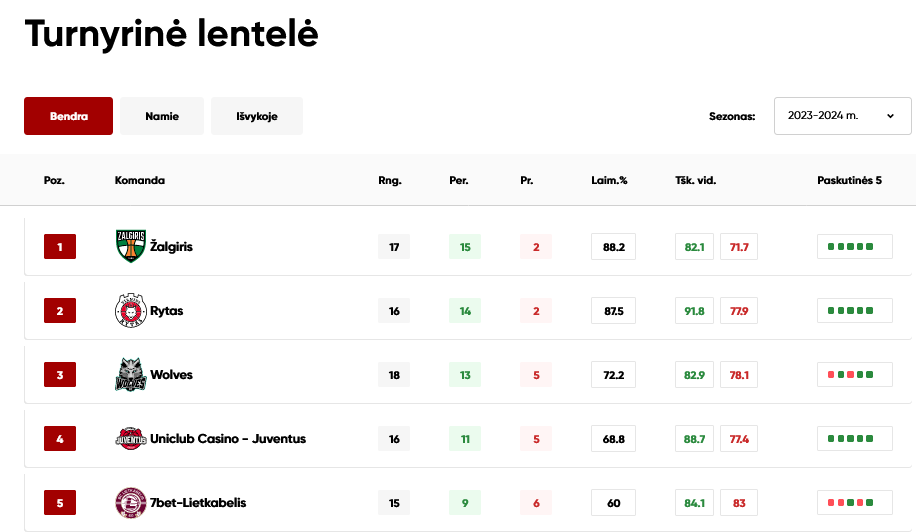Sort by the Rng. column header
The width and height of the screenshot is (916, 532).
click(390, 180)
